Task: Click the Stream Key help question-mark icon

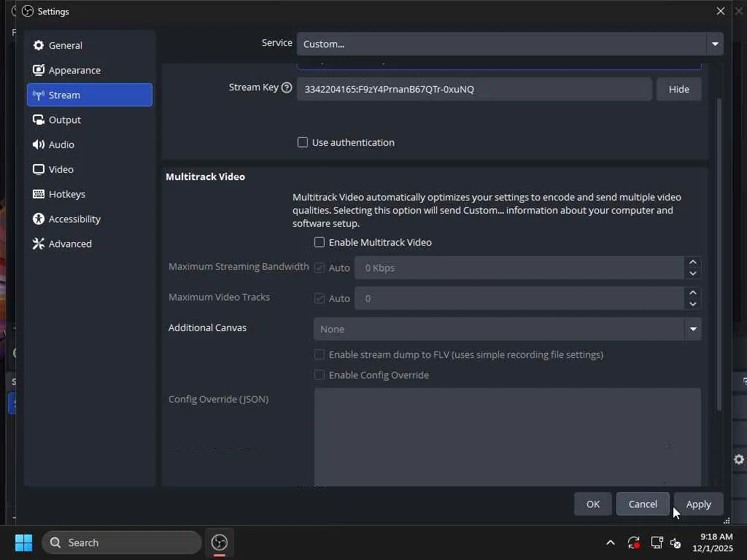Action: pos(286,87)
